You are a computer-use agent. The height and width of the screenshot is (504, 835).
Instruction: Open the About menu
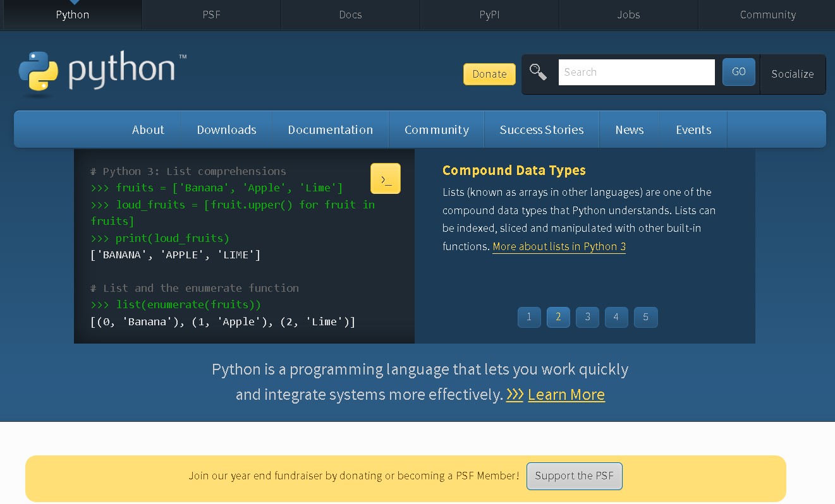pyautogui.click(x=148, y=129)
